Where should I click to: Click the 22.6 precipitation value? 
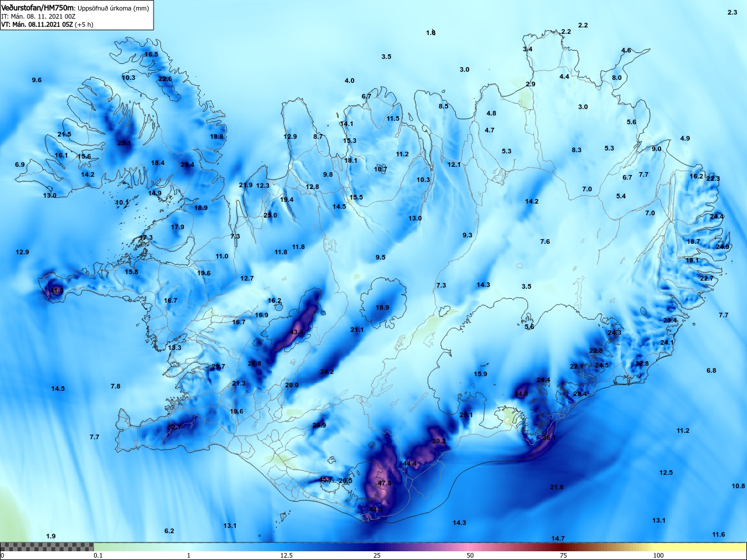165,79
